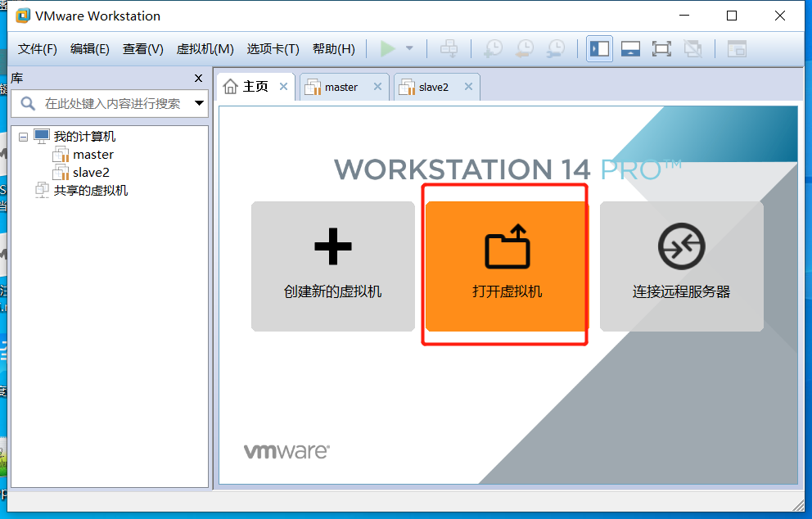Open the 虚拟机(M) menu
This screenshot has height=519, width=812.
pyautogui.click(x=205, y=49)
